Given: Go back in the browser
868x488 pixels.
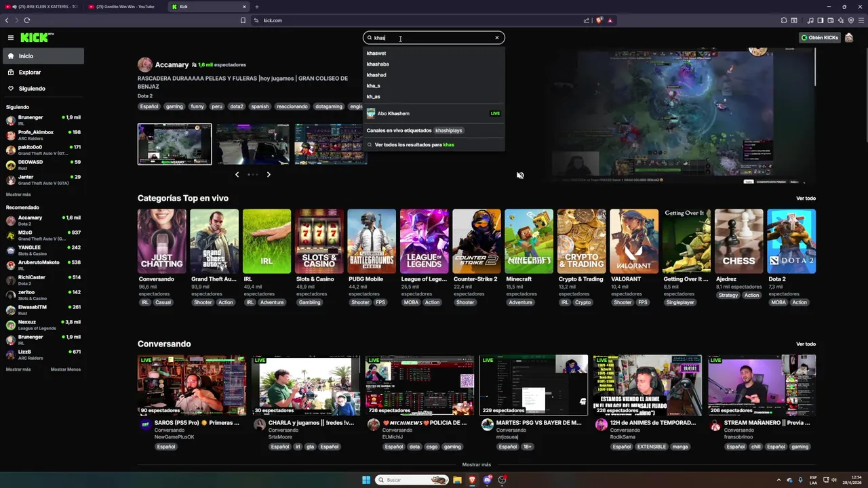Looking at the screenshot, I should point(7,20).
